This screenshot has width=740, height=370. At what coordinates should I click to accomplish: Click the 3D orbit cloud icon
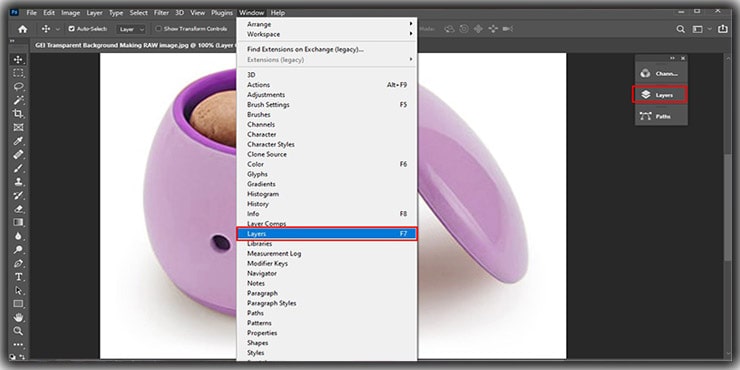click(449, 29)
